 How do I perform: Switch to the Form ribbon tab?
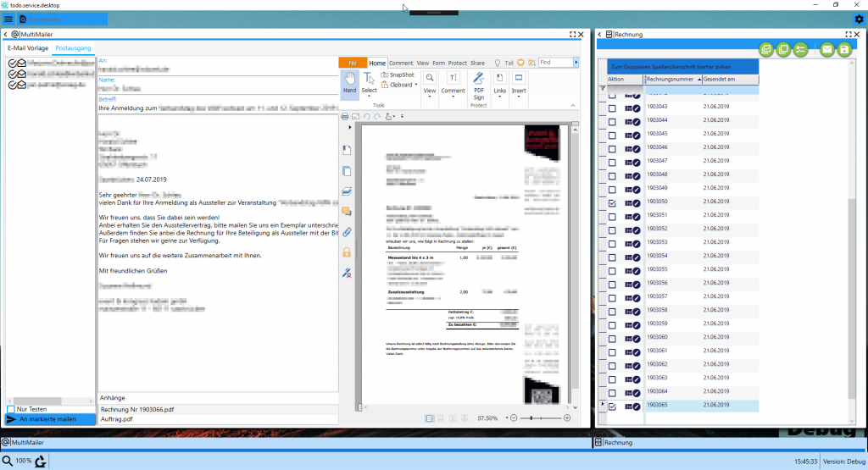438,63
